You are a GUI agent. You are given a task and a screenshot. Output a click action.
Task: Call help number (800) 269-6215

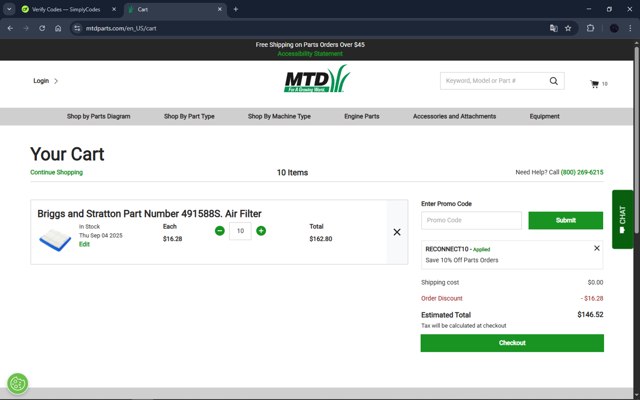point(582,172)
